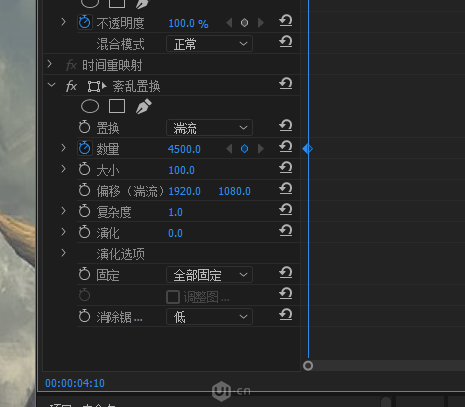Open the 固定 dropdown showing 全部固定

coord(209,275)
